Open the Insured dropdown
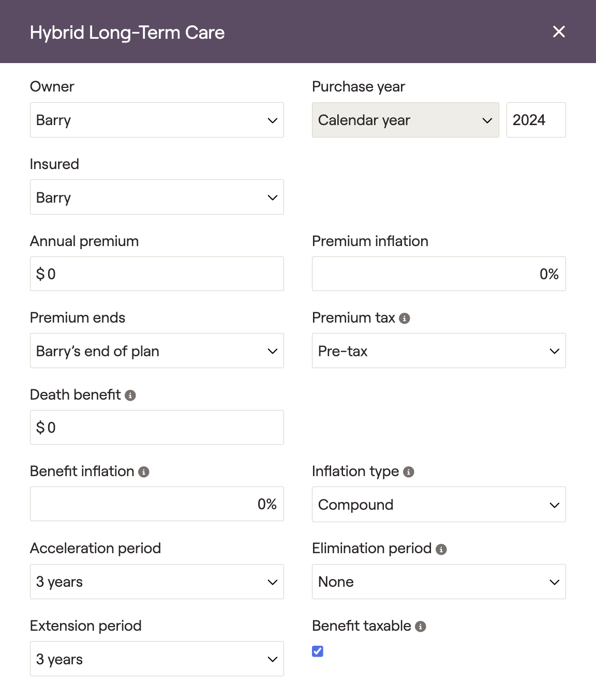 click(157, 197)
